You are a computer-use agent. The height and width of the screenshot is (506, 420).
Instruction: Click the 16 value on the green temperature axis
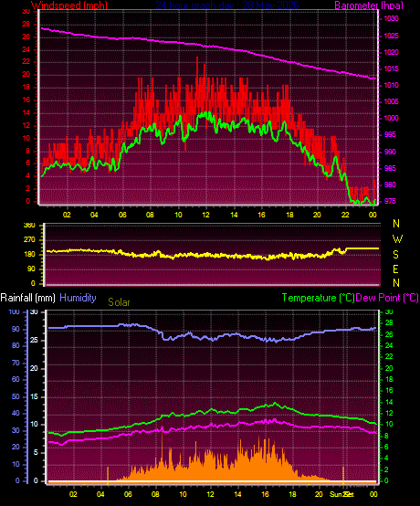[389, 390]
